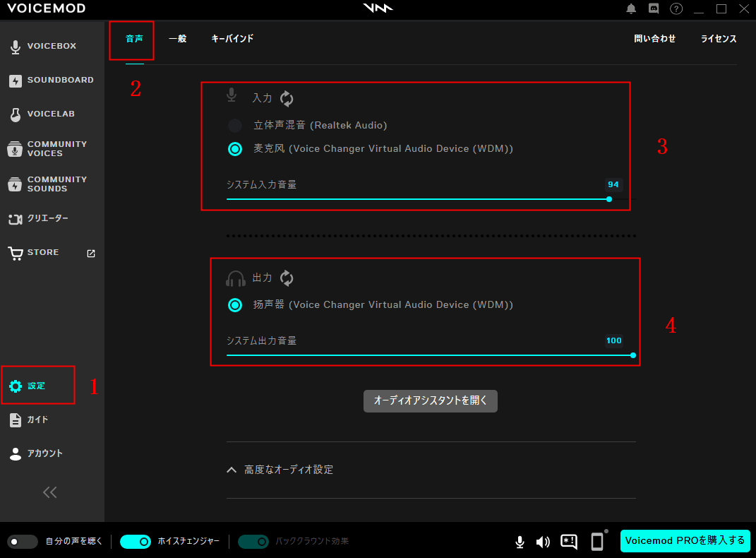Click the Store external link icon

[x=91, y=253]
